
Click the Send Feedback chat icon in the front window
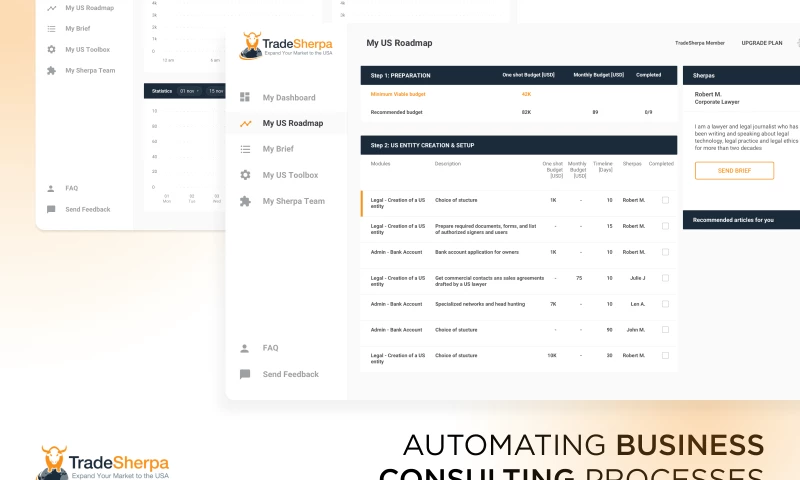click(245, 374)
